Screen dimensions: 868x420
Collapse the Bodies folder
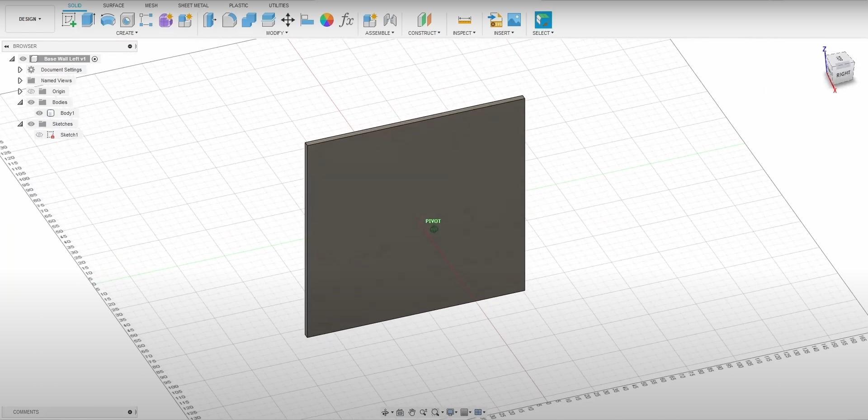[20, 102]
